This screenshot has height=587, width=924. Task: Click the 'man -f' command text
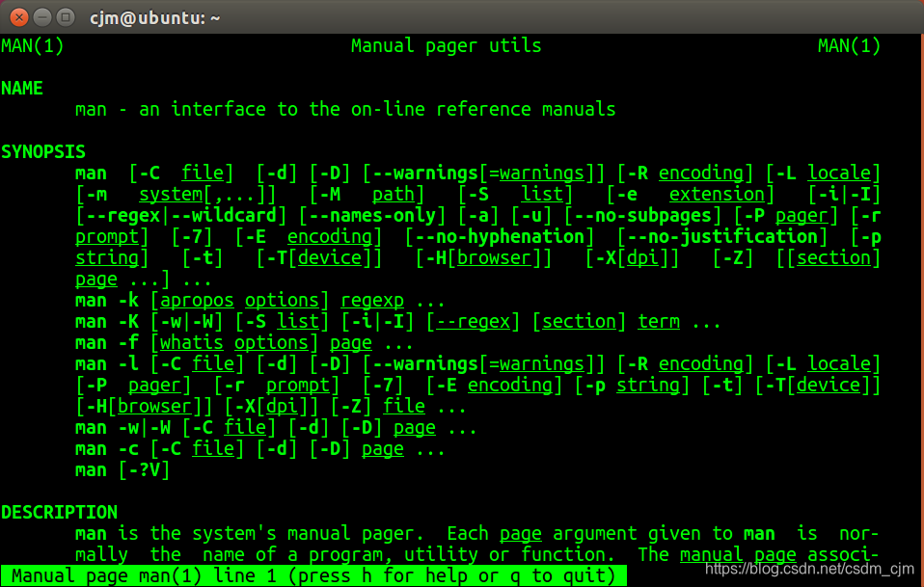[x=107, y=343]
